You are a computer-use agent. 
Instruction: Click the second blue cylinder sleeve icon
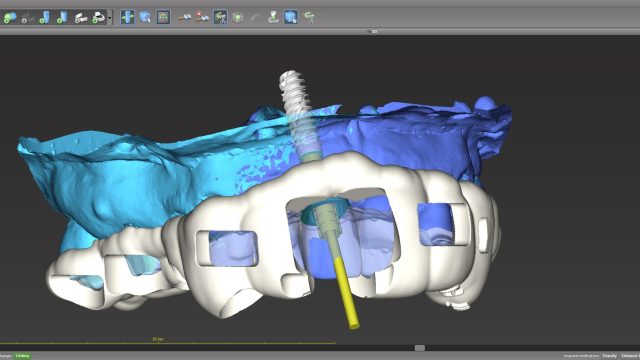[62, 18]
